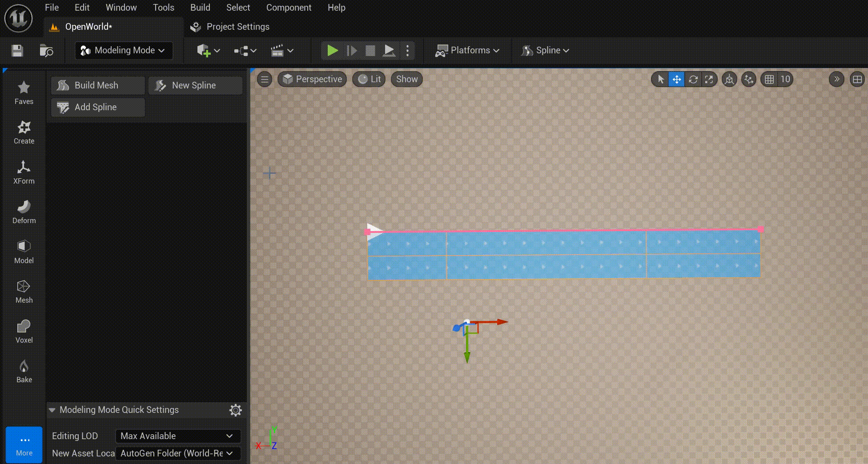Open the Lit view mode menu

pos(369,80)
